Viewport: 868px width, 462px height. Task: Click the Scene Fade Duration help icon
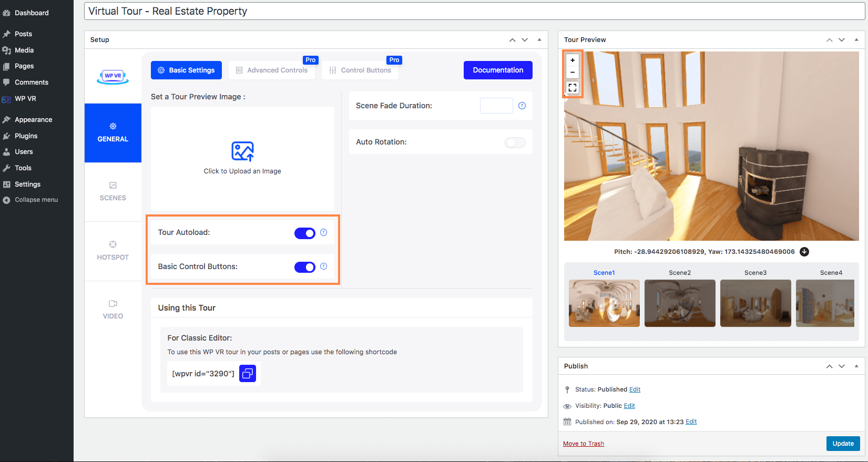[522, 106]
